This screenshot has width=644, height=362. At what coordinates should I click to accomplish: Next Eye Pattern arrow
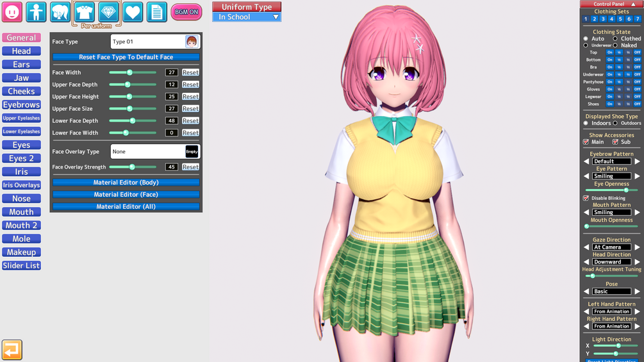point(637,176)
